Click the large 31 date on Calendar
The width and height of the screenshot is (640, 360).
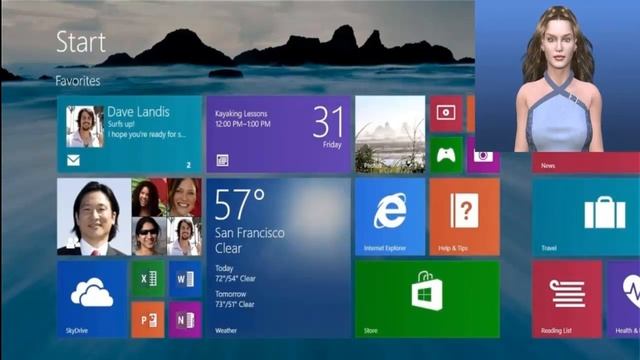[328, 122]
